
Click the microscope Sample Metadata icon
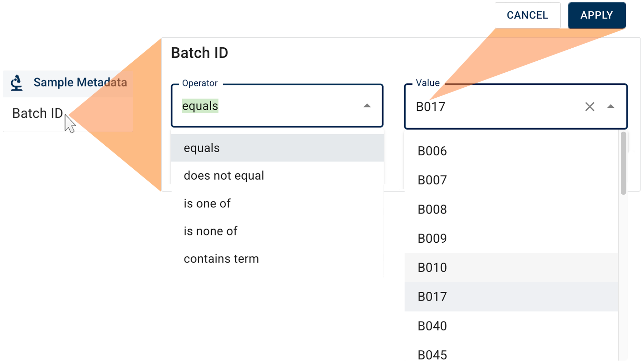(16, 83)
